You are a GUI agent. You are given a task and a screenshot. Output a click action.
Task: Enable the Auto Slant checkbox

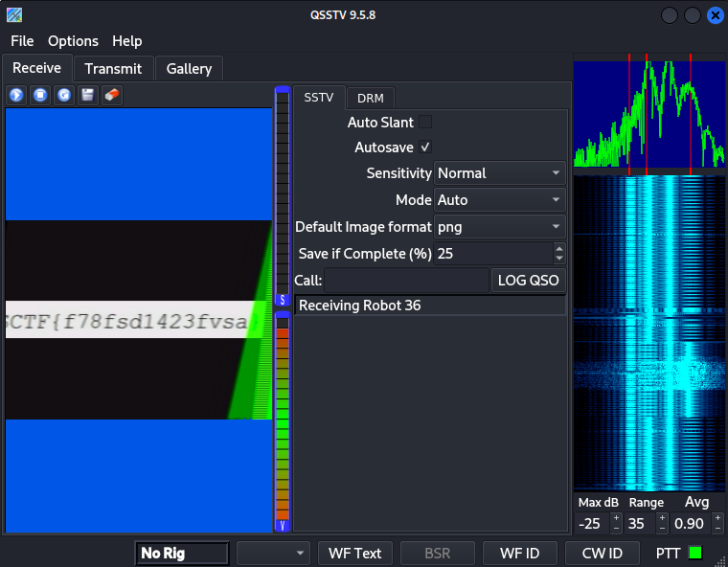tap(425, 122)
